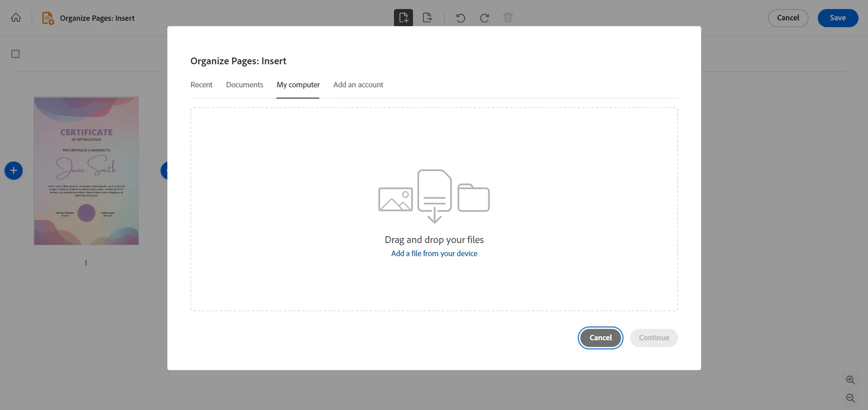Enable the select all pages checkbox

pyautogui.click(x=15, y=54)
